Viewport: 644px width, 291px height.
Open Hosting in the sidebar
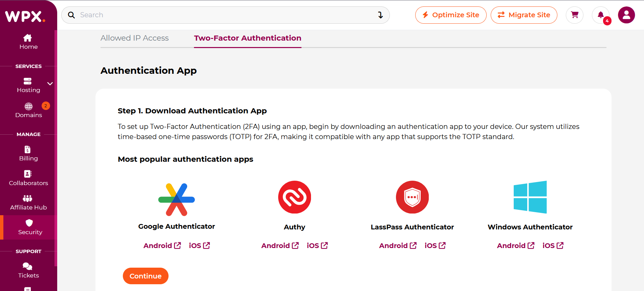pyautogui.click(x=28, y=85)
